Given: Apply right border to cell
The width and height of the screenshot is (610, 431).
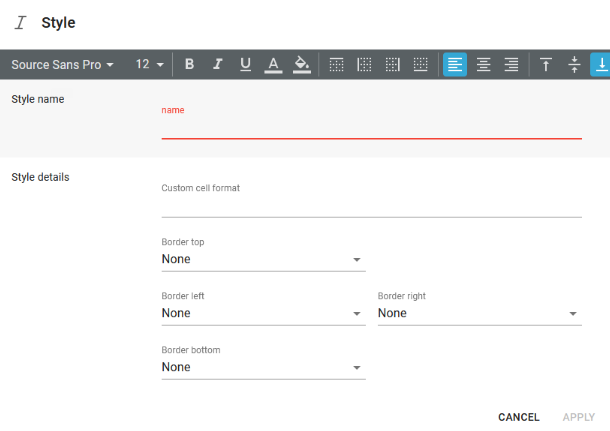Looking at the screenshot, I should [393, 64].
